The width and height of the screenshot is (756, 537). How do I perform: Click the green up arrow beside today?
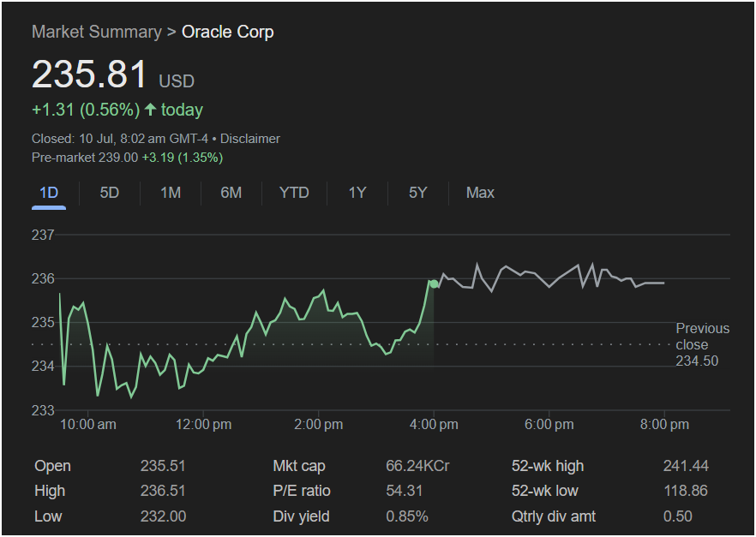151,110
